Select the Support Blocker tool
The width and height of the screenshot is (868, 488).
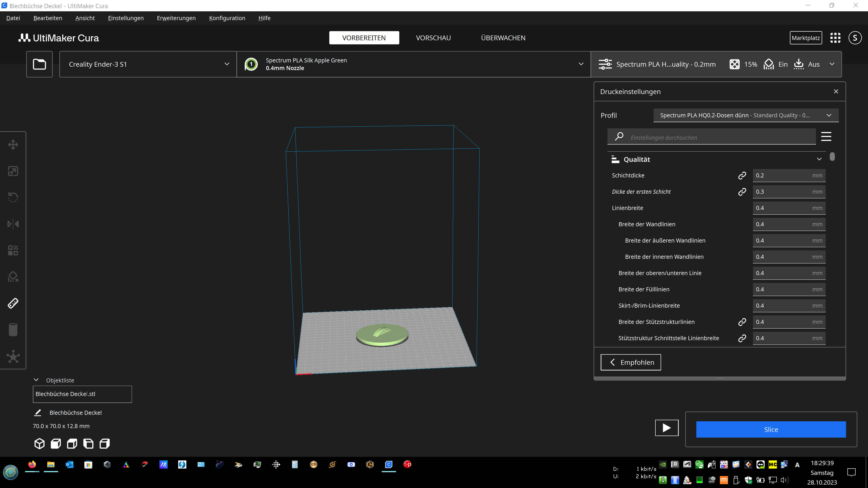click(13, 277)
